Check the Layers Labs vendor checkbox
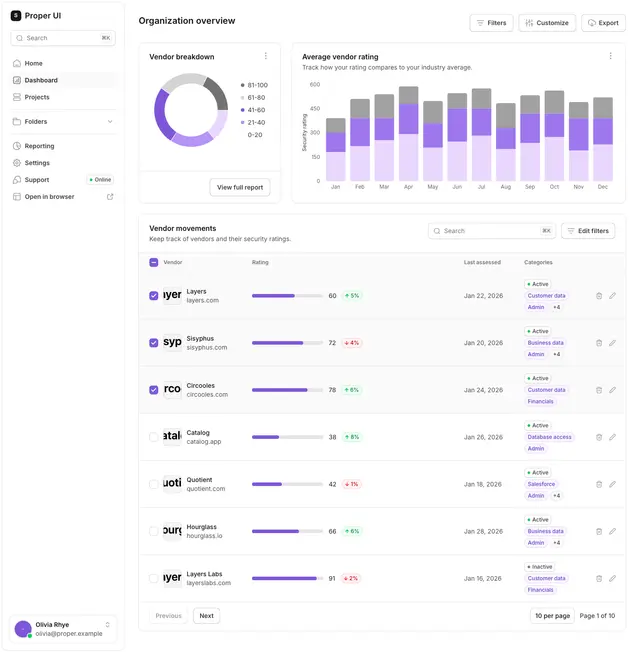This screenshot has width=640, height=652. pos(153,578)
